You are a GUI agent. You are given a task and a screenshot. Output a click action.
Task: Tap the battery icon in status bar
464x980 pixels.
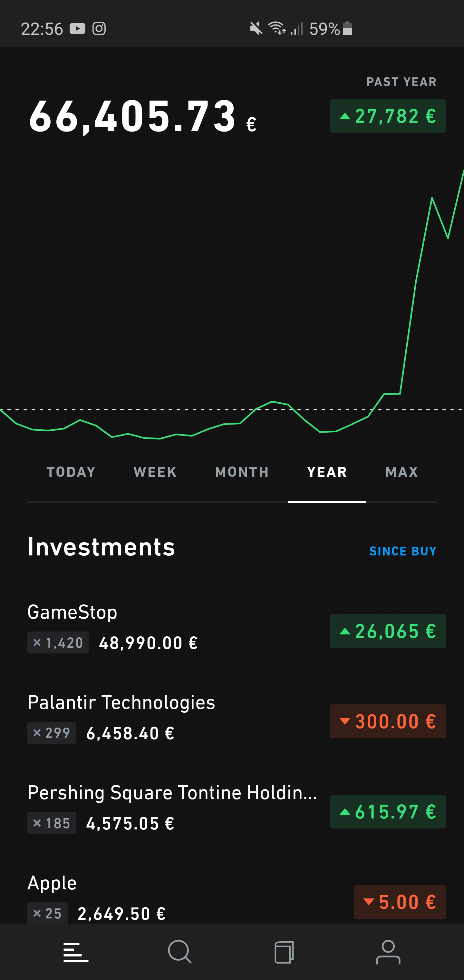[347, 29]
